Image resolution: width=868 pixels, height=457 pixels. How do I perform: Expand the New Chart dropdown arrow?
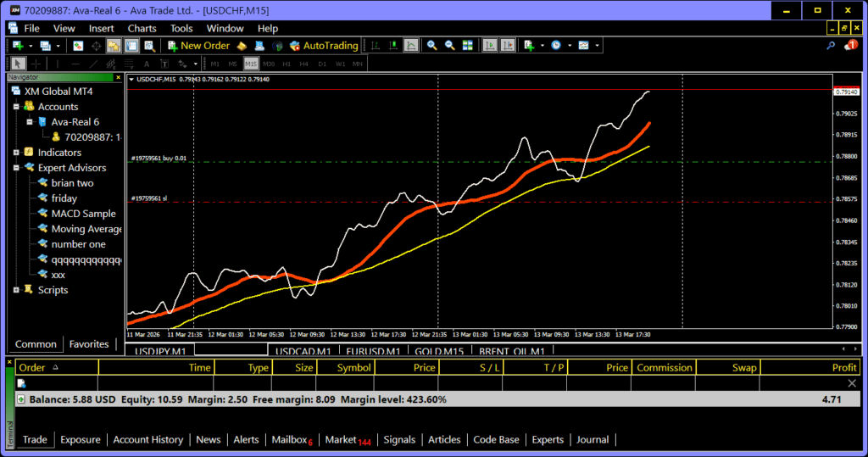click(x=31, y=46)
